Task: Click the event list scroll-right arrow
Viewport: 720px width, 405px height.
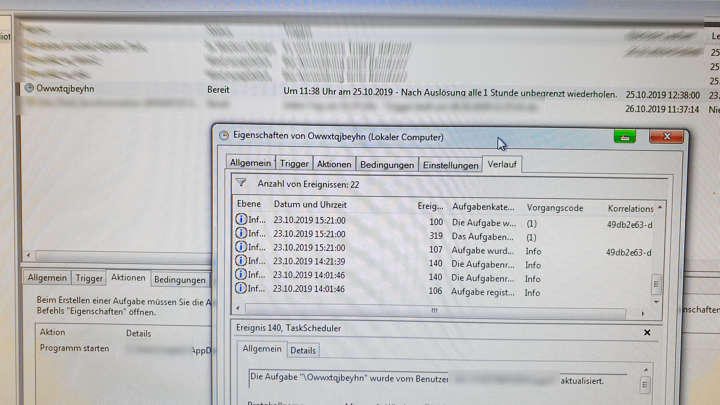Action: 643,314
